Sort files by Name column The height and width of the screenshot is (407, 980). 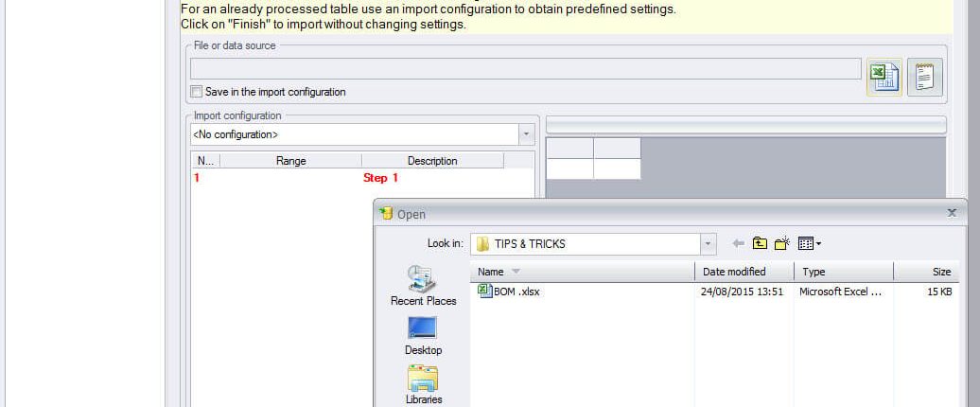click(583, 272)
